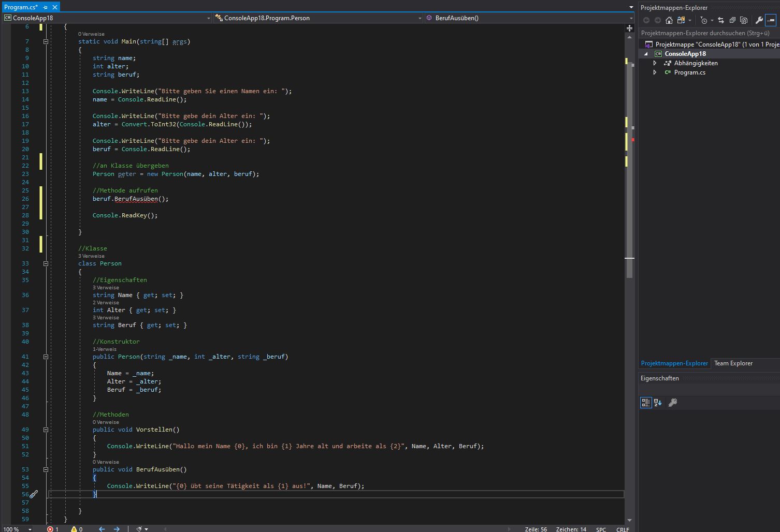Viewport: 780px width, 532px height.
Task: Toggle categorized view in Eigenschaften panel
Action: (646, 403)
